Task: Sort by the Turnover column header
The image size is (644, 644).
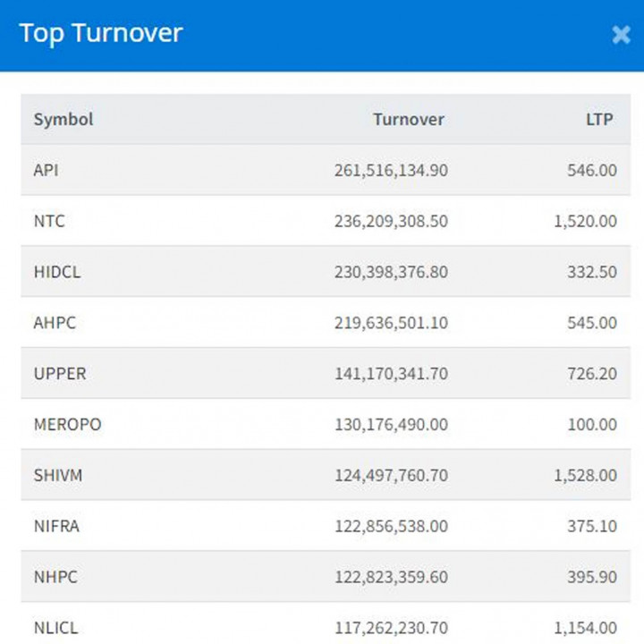Action: (x=408, y=119)
